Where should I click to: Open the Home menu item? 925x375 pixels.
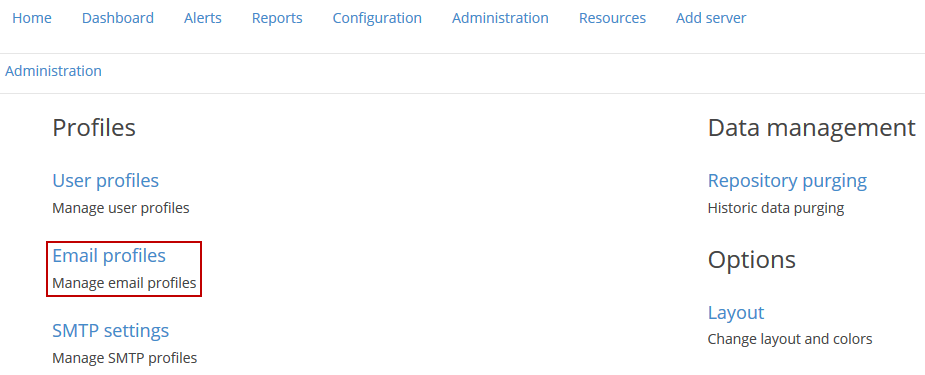32,18
